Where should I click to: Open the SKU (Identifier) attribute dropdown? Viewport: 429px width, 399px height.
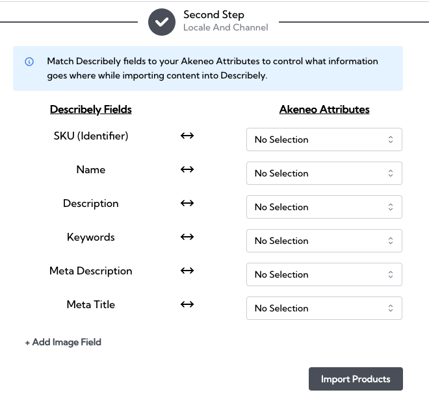[324, 139]
